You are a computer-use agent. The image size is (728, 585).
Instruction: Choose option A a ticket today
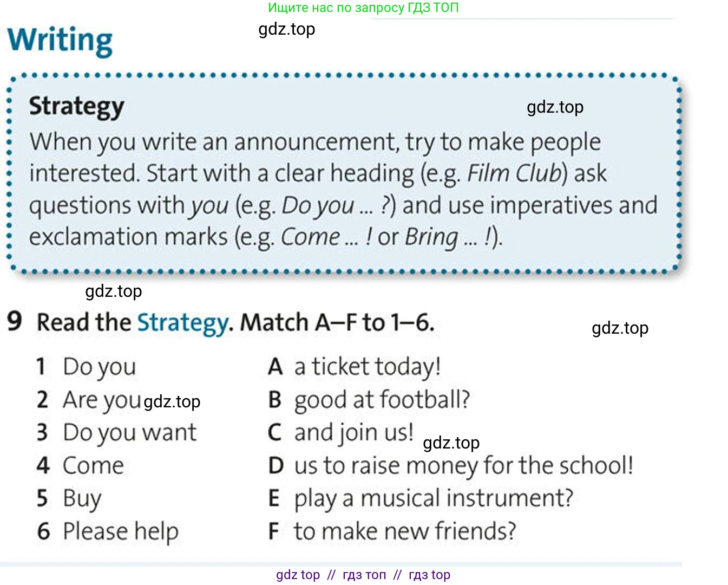pyautogui.click(x=355, y=367)
